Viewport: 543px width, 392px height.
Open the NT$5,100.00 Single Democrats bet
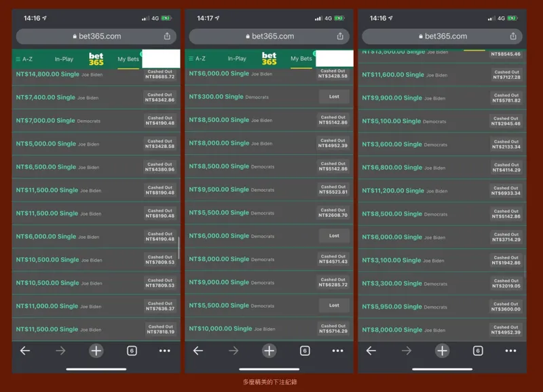pos(443,121)
